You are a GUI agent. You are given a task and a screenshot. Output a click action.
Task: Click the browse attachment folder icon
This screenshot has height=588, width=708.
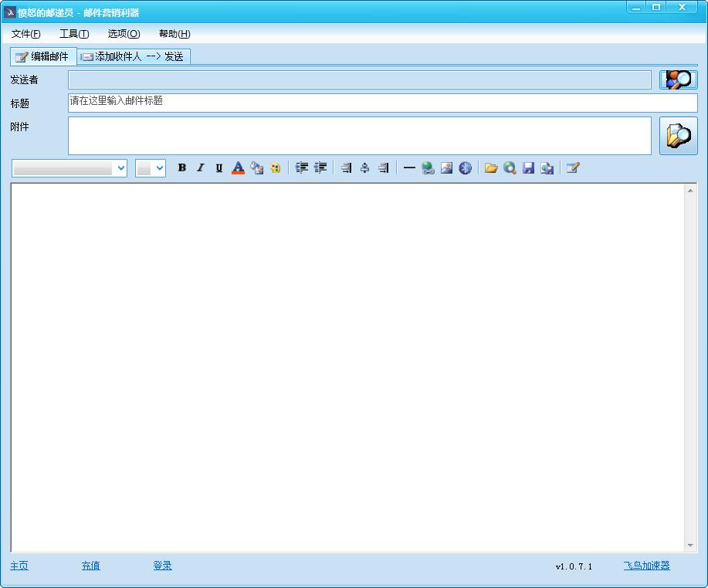[678, 136]
